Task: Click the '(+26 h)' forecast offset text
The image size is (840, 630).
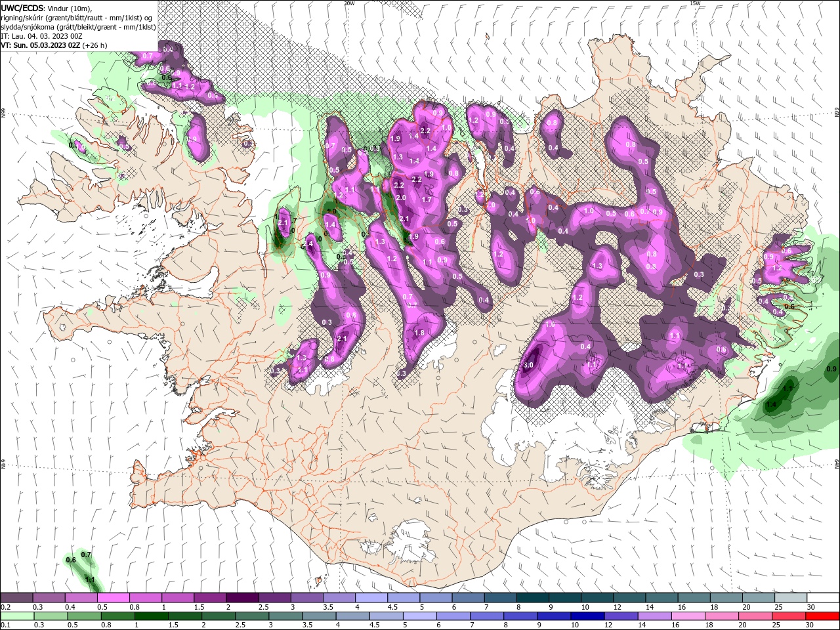Action: [x=96, y=45]
